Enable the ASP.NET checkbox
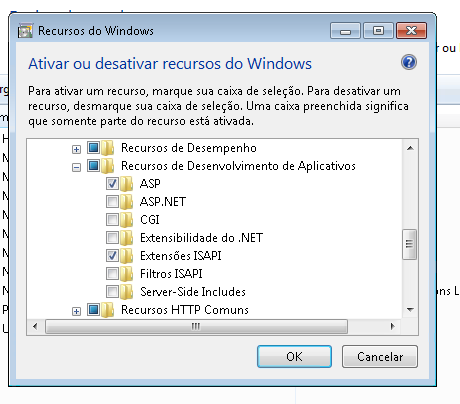Screen dimensions: 460x404 (x=112, y=201)
